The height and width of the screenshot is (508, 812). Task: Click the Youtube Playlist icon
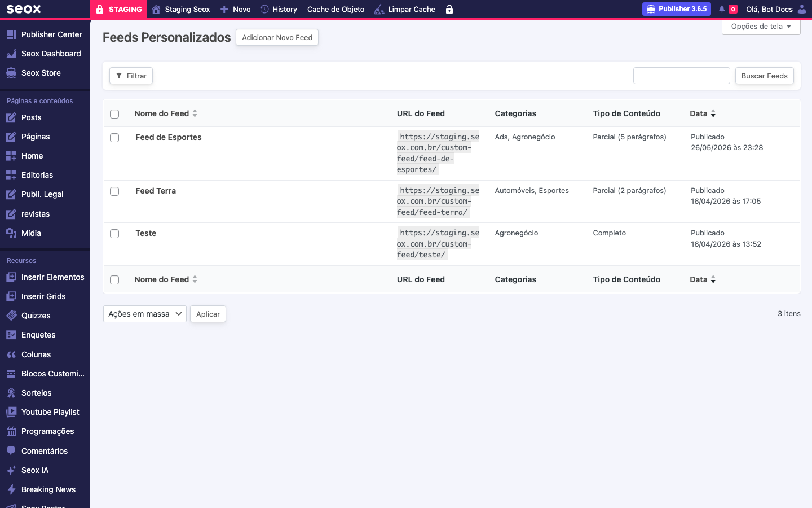[x=11, y=412]
